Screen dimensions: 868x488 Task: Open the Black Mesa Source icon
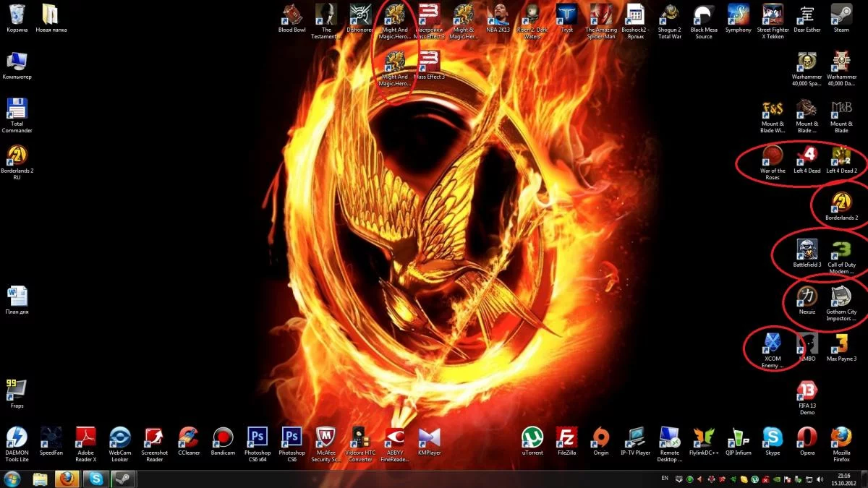(x=704, y=22)
